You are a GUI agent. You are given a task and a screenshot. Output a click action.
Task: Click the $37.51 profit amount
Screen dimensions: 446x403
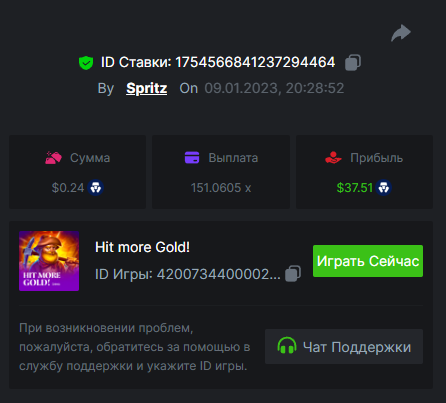click(x=355, y=188)
